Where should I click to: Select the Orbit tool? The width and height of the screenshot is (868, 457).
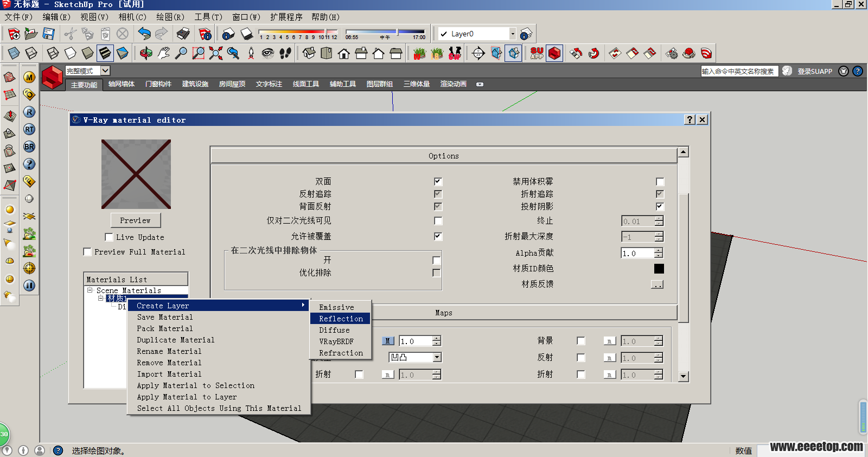146,53
